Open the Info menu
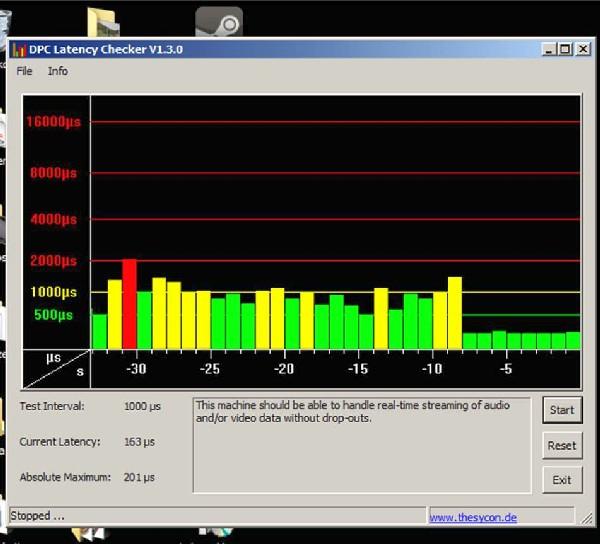 click(58, 71)
